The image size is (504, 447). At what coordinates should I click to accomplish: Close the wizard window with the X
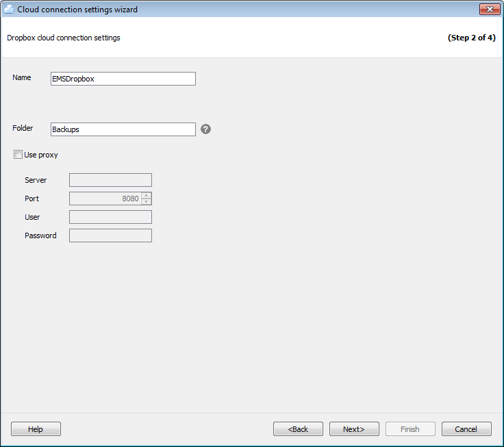pos(490,10)
